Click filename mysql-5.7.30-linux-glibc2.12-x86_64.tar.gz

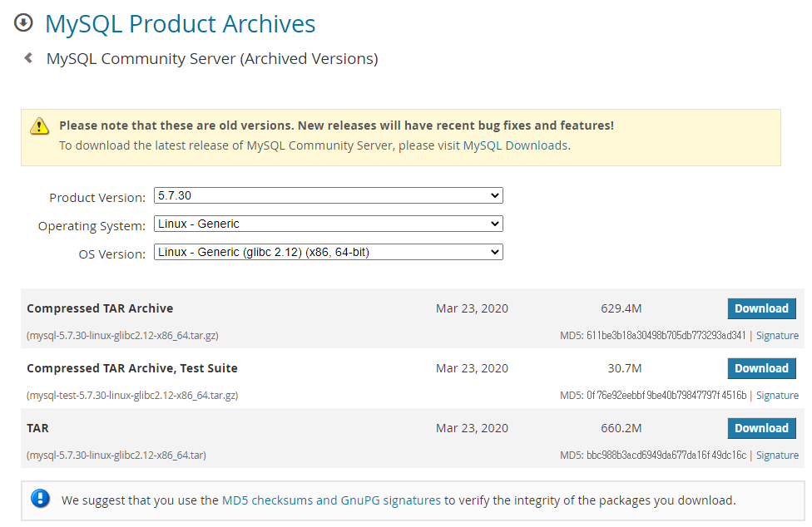point(123,336)
